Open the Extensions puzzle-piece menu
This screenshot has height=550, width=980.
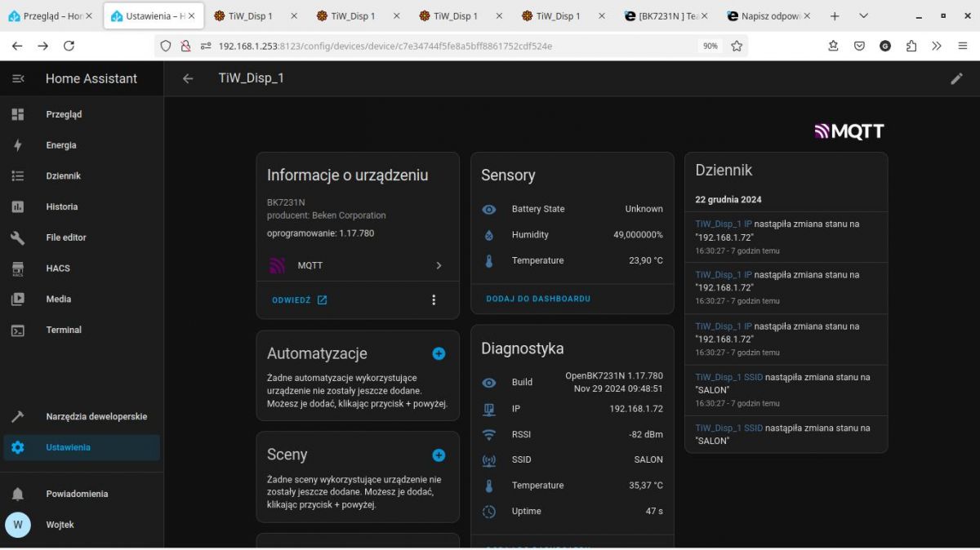911,47
